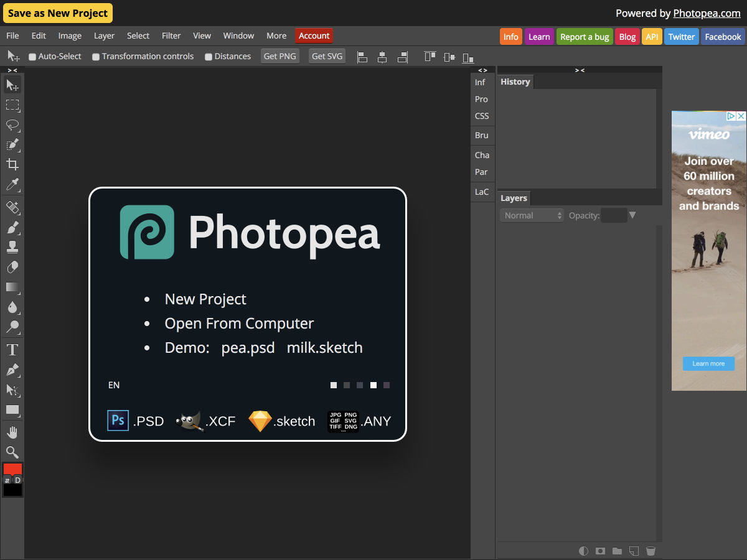Click New Project on welcome screen
The image size is (747, 560).
point(205,299)
